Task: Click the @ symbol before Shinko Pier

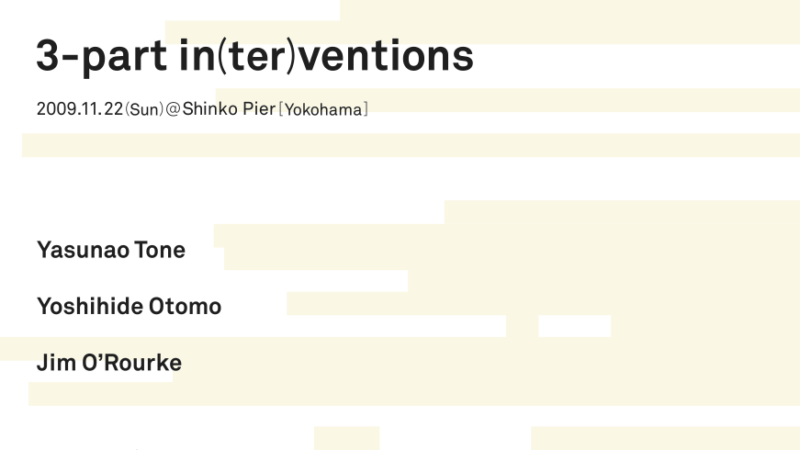Action: coord(173,109)
